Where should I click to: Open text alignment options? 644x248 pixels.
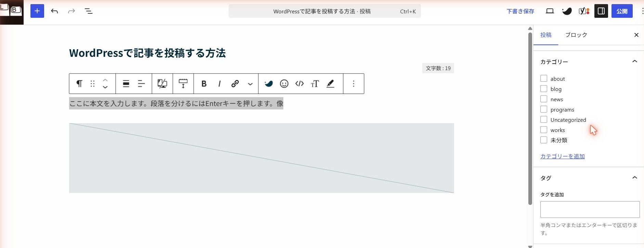[141, 83]
